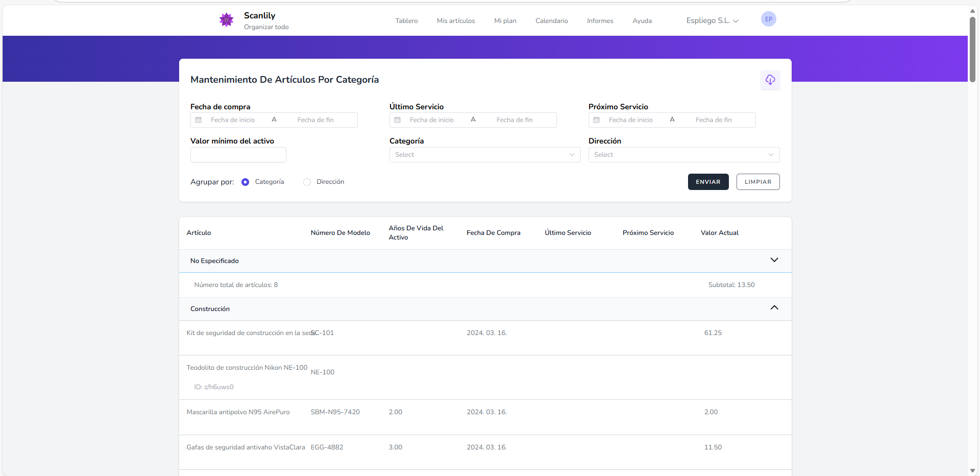The image size is (980, 476).
Task: Open the Categoría select dropdown
Action: [484, 155]
